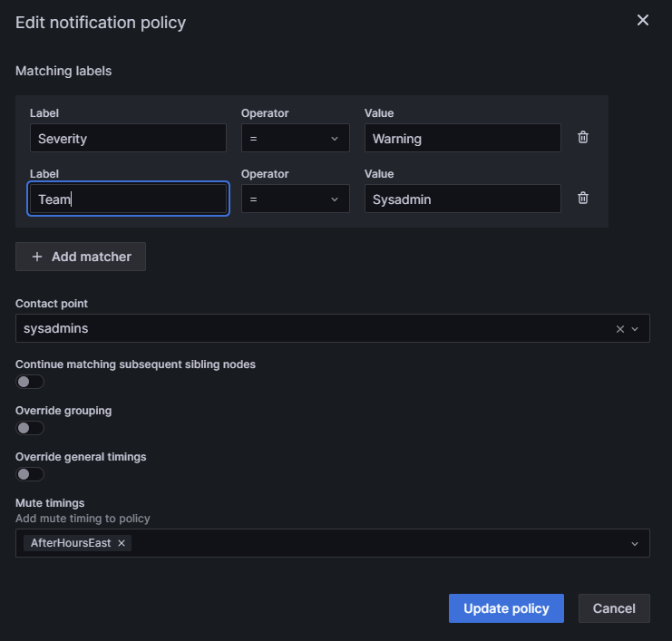Click the Sysadmin value input field
This screenshot has height=641, width=672.
463,199
